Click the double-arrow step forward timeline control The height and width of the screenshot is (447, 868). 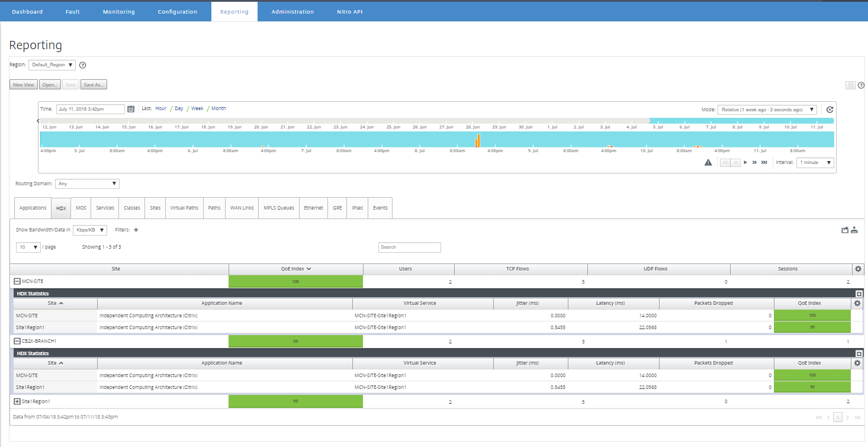pyautogui.click(x=754, y=162)
